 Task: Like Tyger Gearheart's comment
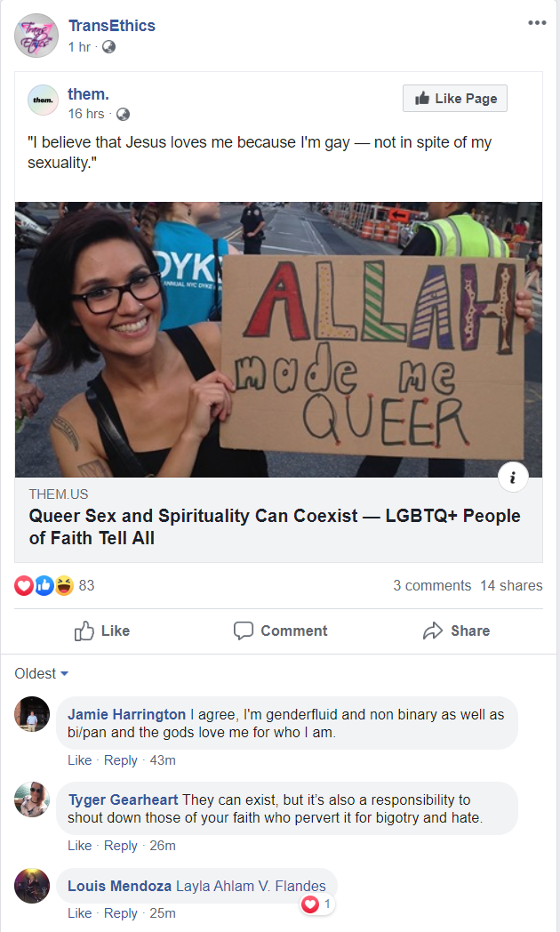(80, 845)
